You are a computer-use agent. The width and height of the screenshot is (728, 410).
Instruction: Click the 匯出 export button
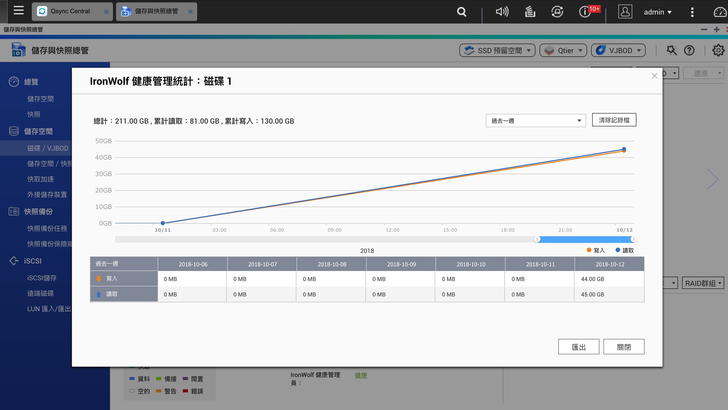[x=578, y=346]
